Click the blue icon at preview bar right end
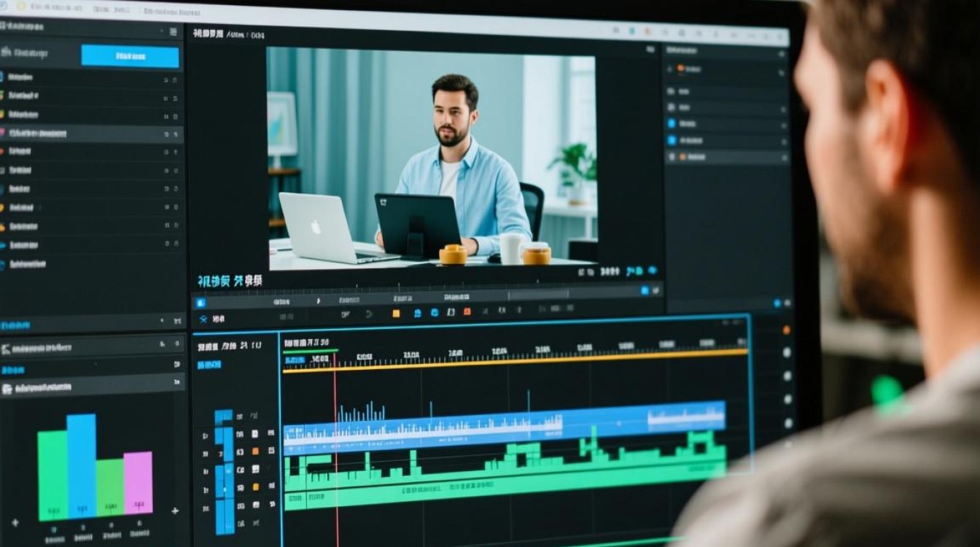Screen dimensions: 980x547 (645, 290)
